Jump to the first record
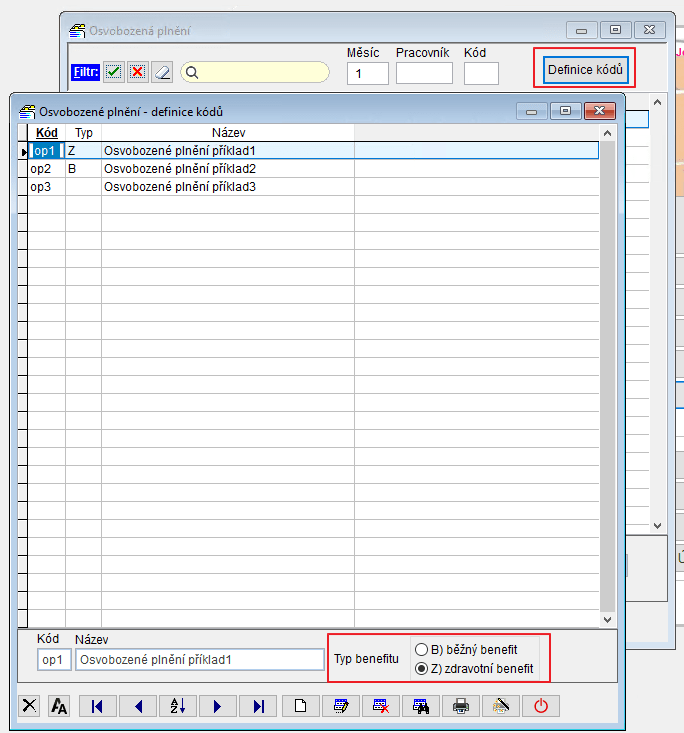 pyautogui.click(x=98, y=705)
